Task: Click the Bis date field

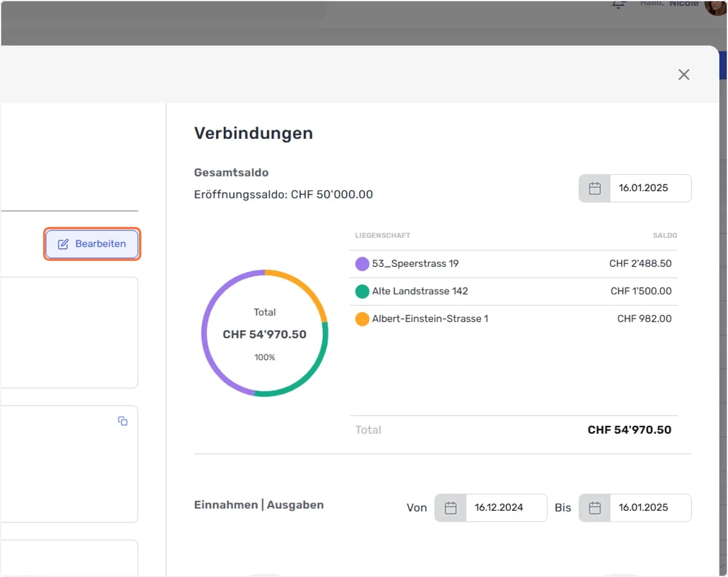Action: pos(650,508)
